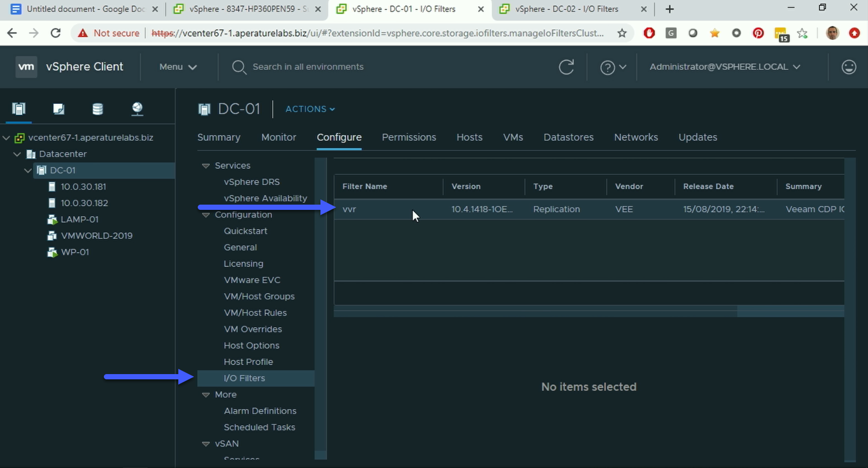Switch to the Networks tab
Viewport: 868px width, 468px height.
(x=636, y=137)
